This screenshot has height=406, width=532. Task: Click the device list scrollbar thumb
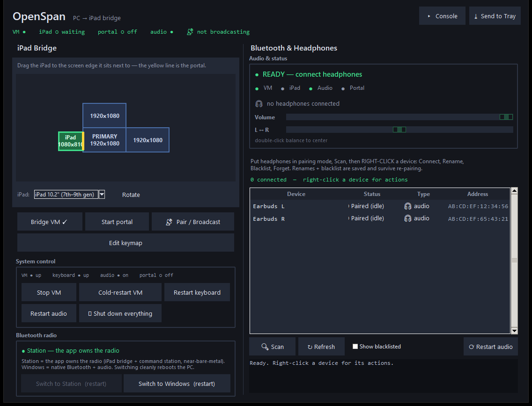pyautogui.click(x=514, y=261)
